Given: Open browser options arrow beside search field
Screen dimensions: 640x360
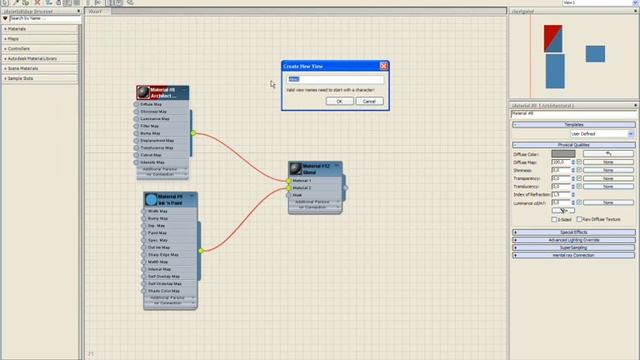Looking at the screenshot, I should 5,18.
